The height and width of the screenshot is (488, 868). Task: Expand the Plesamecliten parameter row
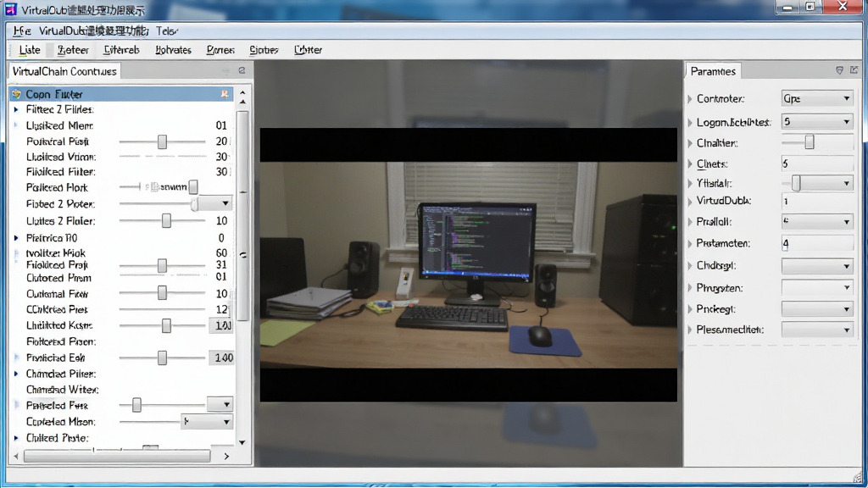click(x=690, y=330)
